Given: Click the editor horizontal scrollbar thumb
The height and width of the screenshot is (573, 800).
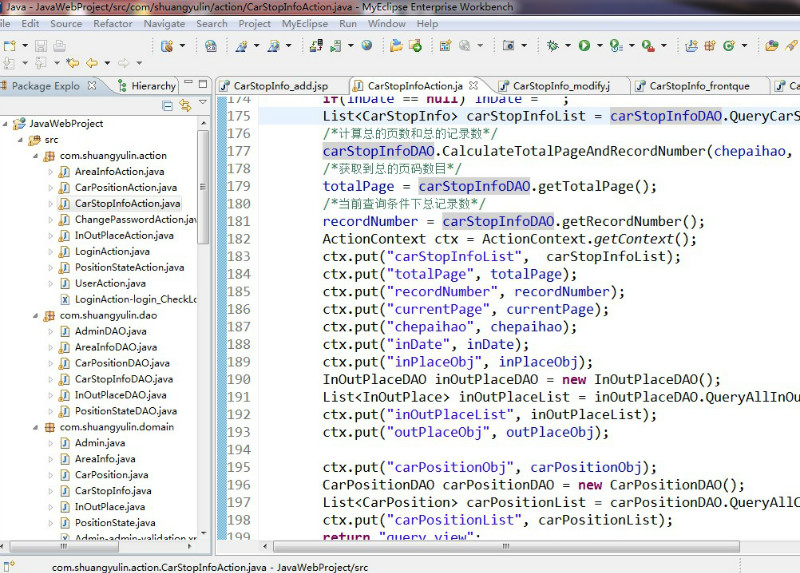Looking at the screenshot, I should (x=506, y=546).
